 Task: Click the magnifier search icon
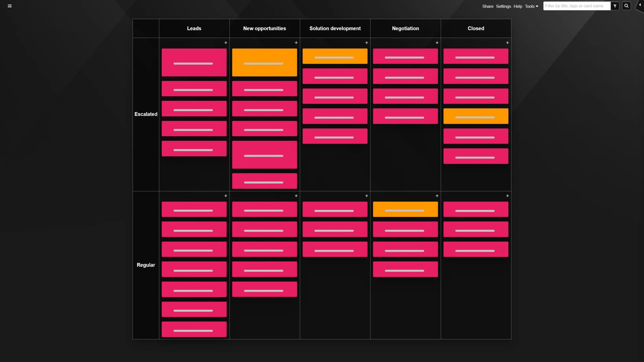[627, 6]
